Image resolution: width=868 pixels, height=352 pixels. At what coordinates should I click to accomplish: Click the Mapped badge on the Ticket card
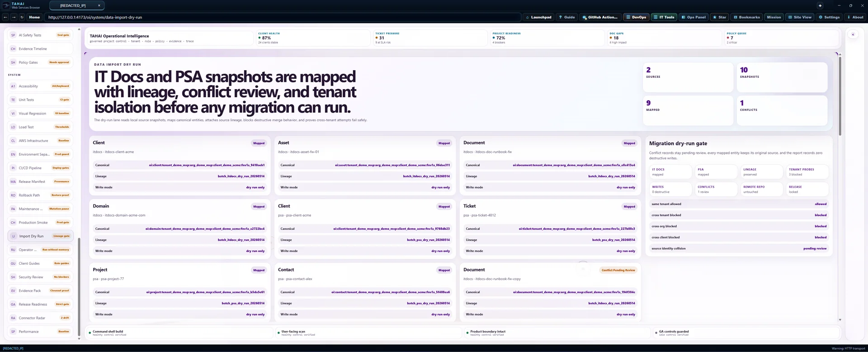point(629,207)
